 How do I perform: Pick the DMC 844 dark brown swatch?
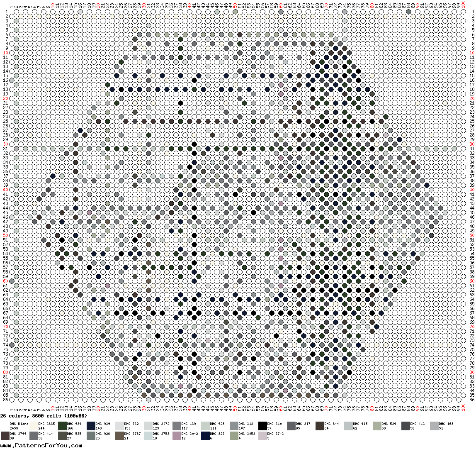(x=320, y=426)
